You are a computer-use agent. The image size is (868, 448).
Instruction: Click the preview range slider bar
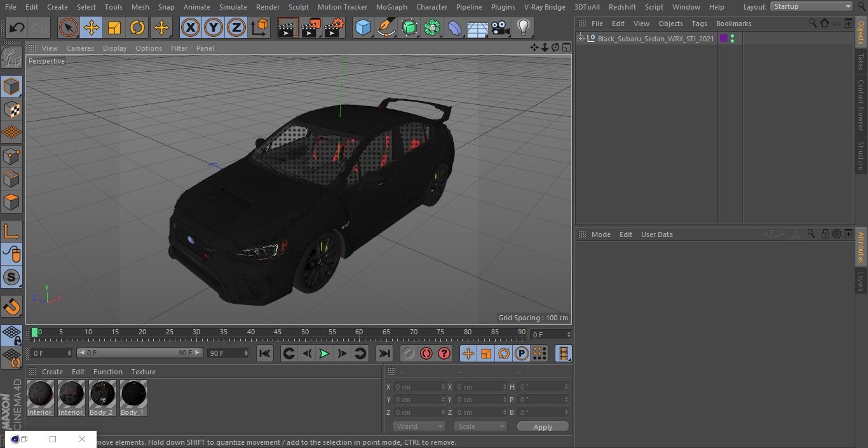coord(140,353)
